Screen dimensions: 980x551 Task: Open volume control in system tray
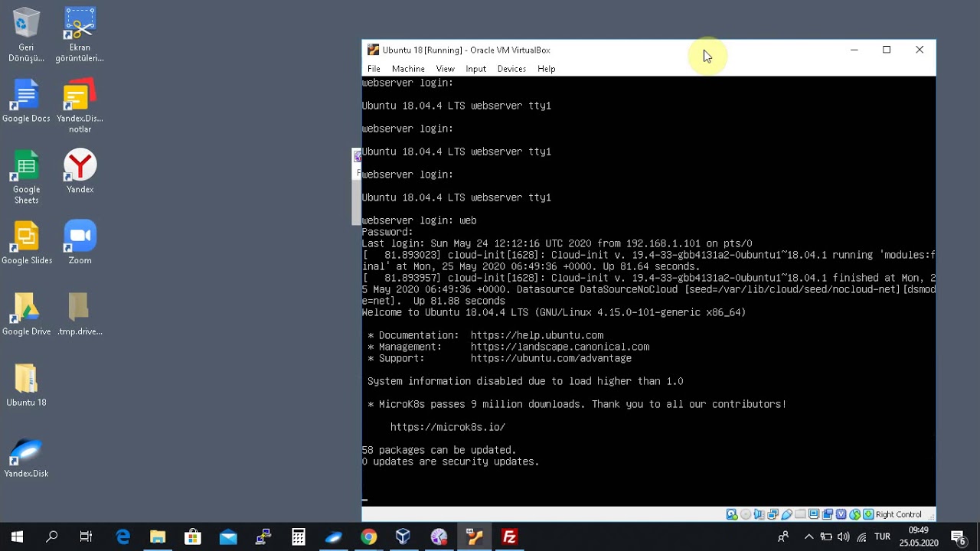click(844, 537)
